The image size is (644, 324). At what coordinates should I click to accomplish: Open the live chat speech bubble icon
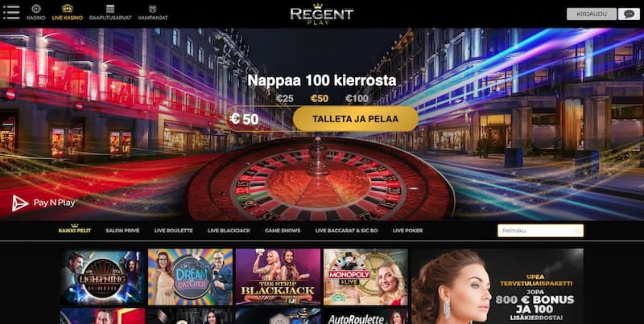(x=629, y=14)
